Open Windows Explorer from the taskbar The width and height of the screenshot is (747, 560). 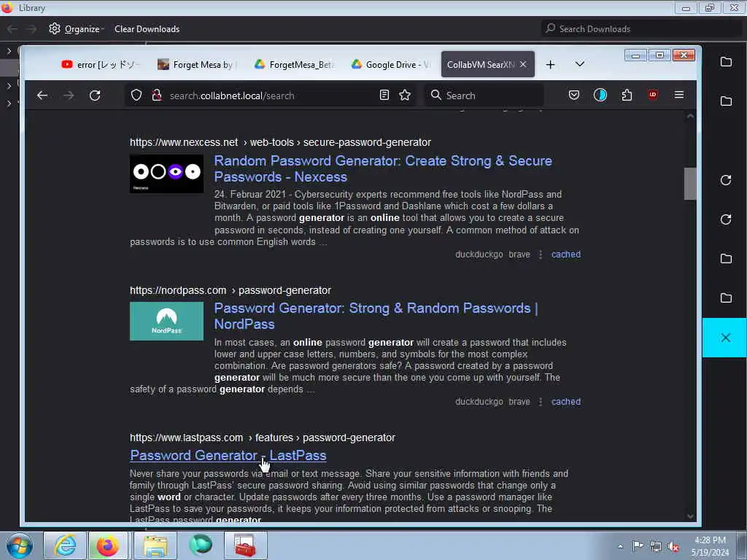click(x=155, y=545)
